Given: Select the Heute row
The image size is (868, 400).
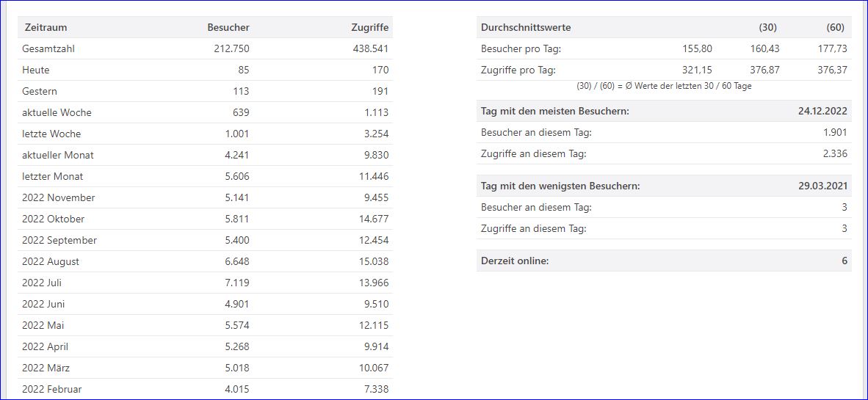Looking at the screenshot, I should 206,70.
